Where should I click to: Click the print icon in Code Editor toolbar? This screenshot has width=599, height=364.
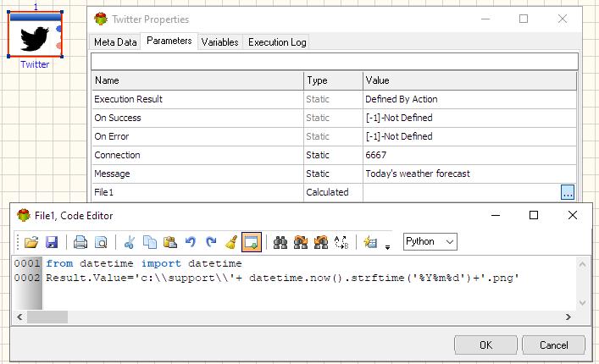pos(80,242)
